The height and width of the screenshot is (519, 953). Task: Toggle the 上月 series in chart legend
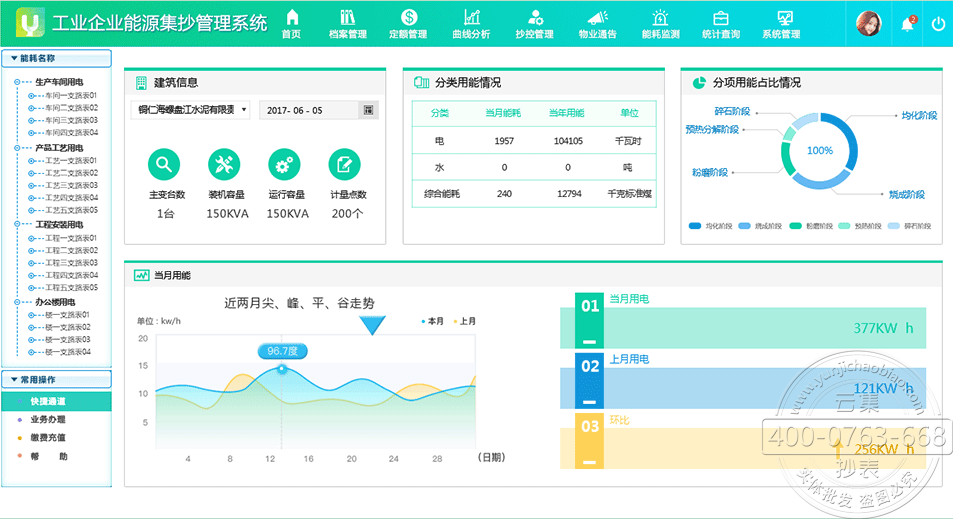(465, 321)
